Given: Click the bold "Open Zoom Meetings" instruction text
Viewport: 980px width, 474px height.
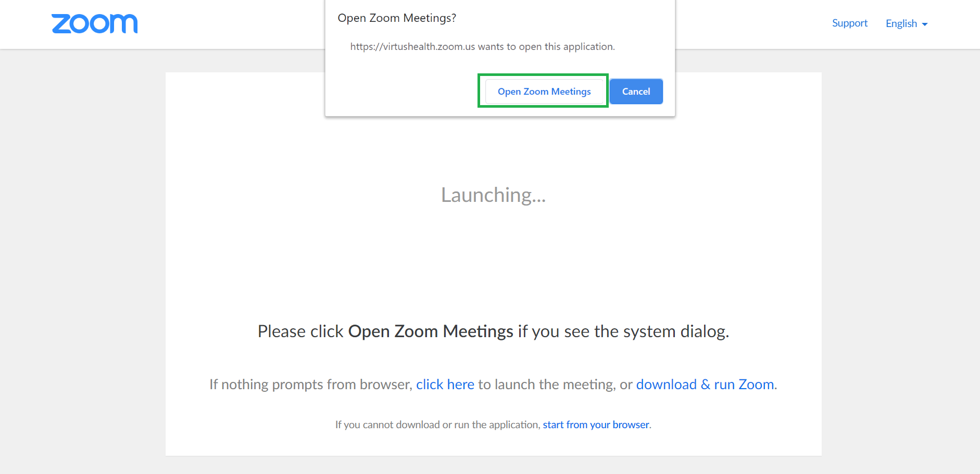Looking at the screenshot, I should pos(431,331).
